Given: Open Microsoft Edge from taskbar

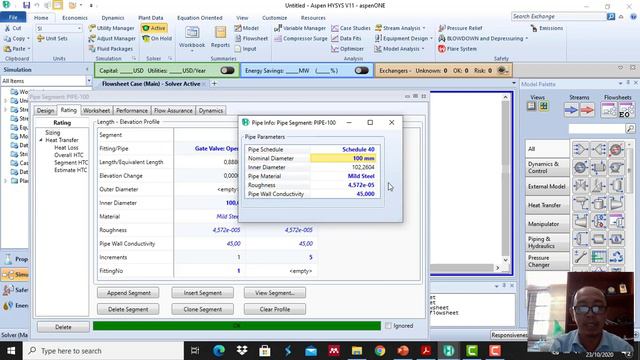Looking at the screenshot, I should click(x=219, y=351).
